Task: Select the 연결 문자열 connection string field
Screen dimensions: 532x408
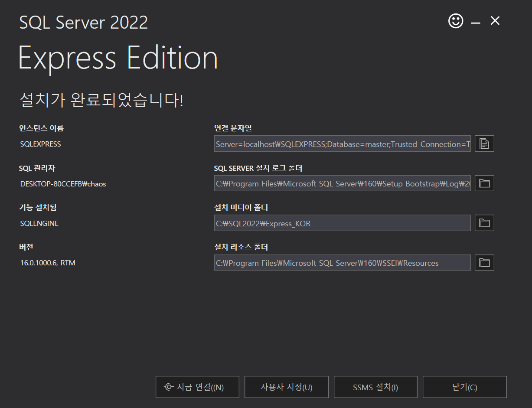Action: (x=343, y=144)
